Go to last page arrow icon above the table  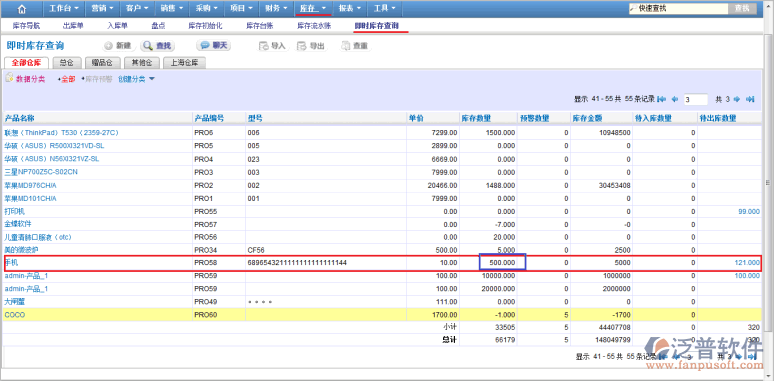(750, 99)
